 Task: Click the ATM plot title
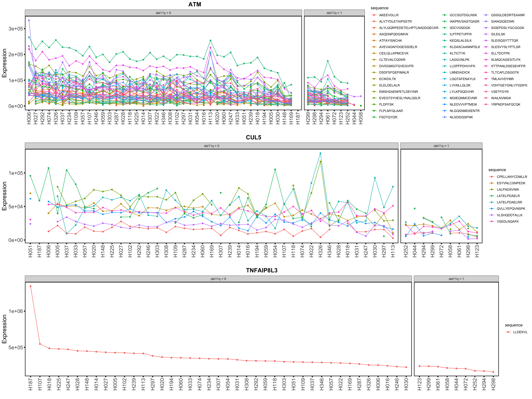195,4
